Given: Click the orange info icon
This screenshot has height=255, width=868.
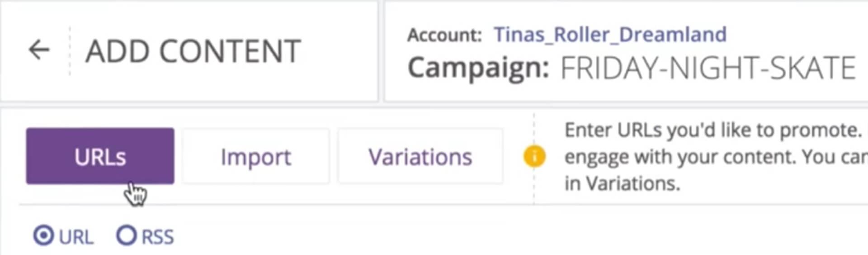Looking at the screenshot, I should 534,157.
